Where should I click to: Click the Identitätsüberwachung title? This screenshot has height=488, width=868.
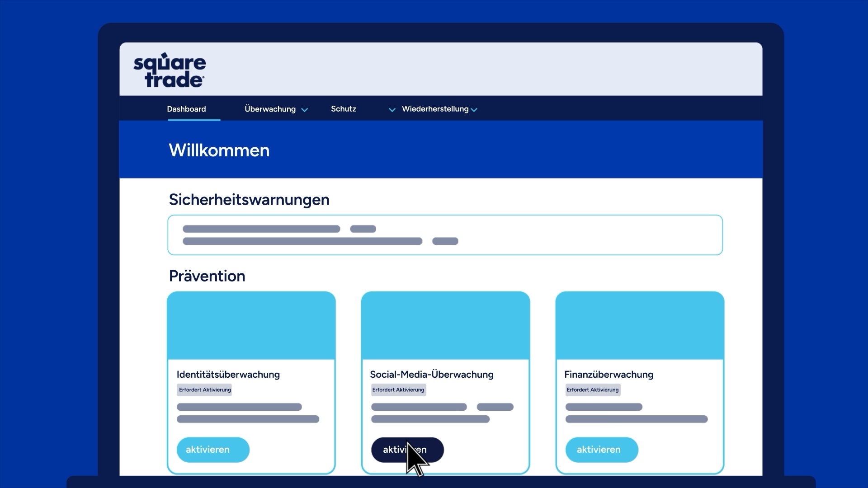click(228, 375)
